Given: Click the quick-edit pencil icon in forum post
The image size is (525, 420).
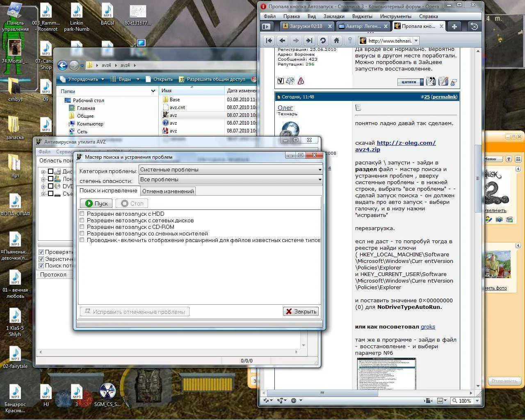Looking at the screenshot, I should click(x=443, y=81).
